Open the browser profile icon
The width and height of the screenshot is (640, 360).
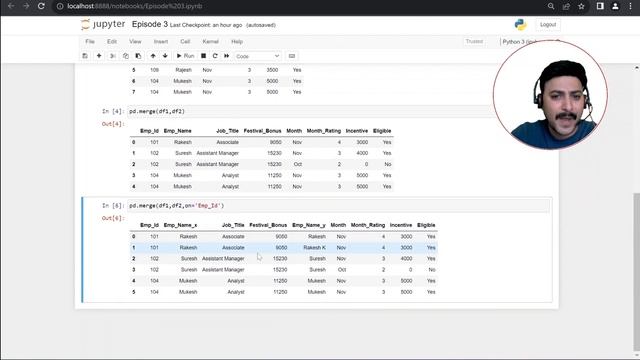click(615, 6)
